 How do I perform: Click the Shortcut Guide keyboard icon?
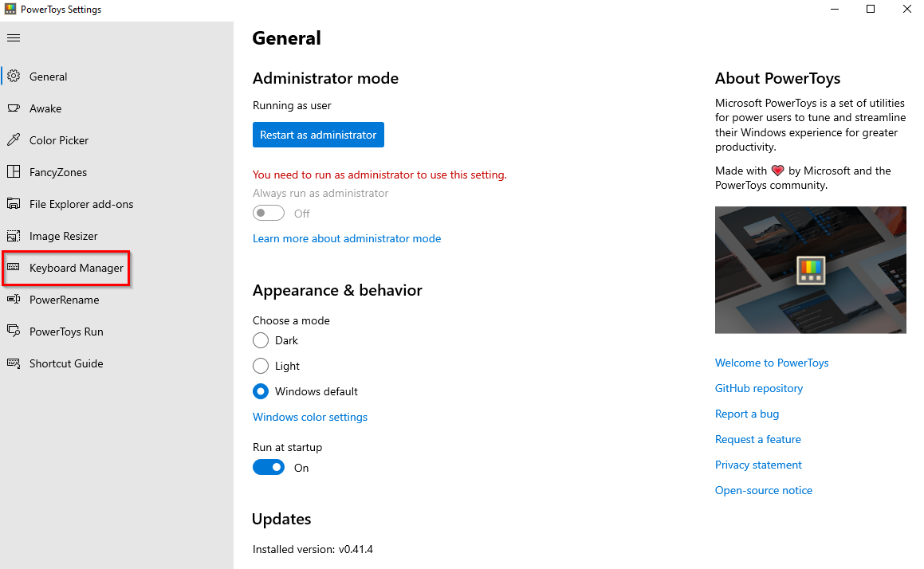(x=14, y=363)
